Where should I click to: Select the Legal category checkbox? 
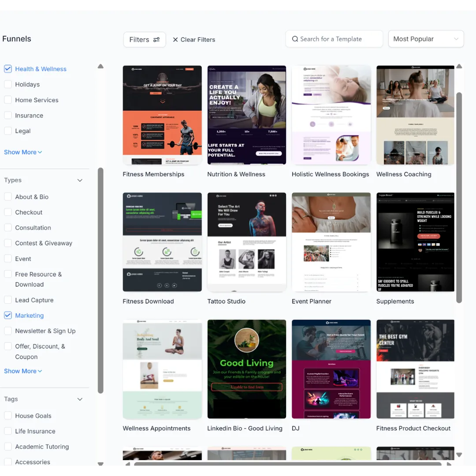pos(8,131)
